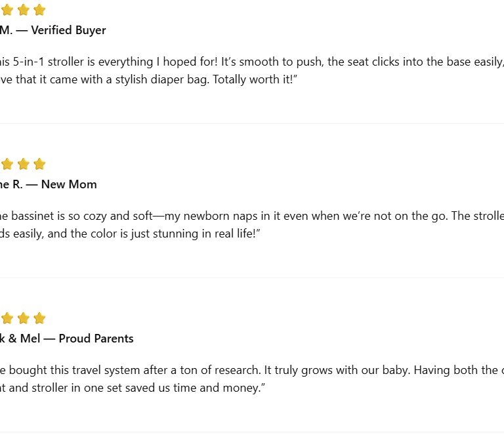
Task: Click the middle star above Proud Parents review
Action: pyautogui.click(x=24, y=318)
